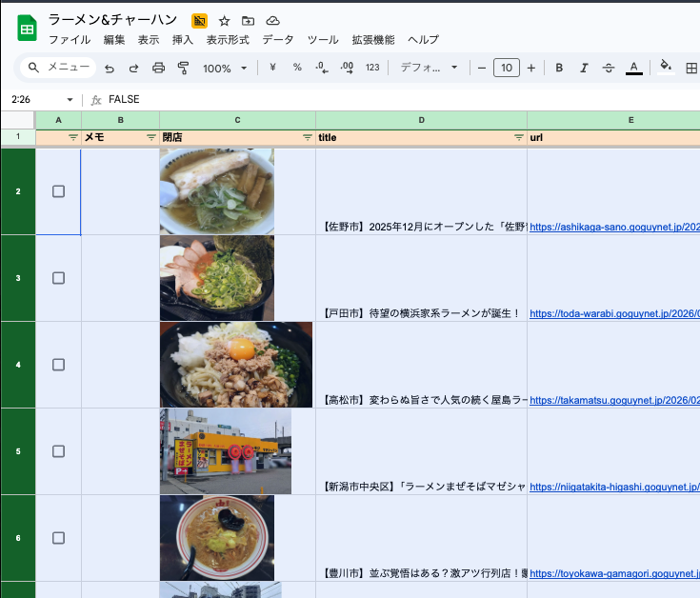The height and width of the screenshot is (598, 700).
Task: Open the filter menu on title column
Action: pyautogui.click(x=518, y=137)
